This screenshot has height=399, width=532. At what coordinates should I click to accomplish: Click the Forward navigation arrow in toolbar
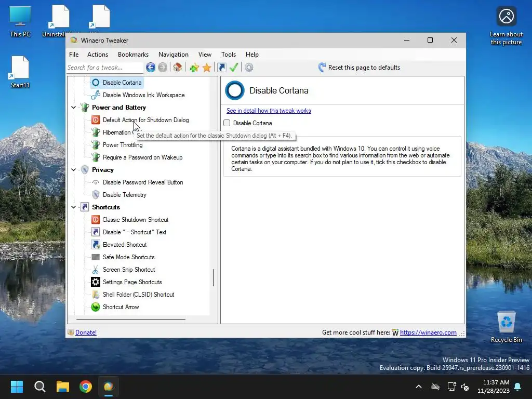(163, 68)
